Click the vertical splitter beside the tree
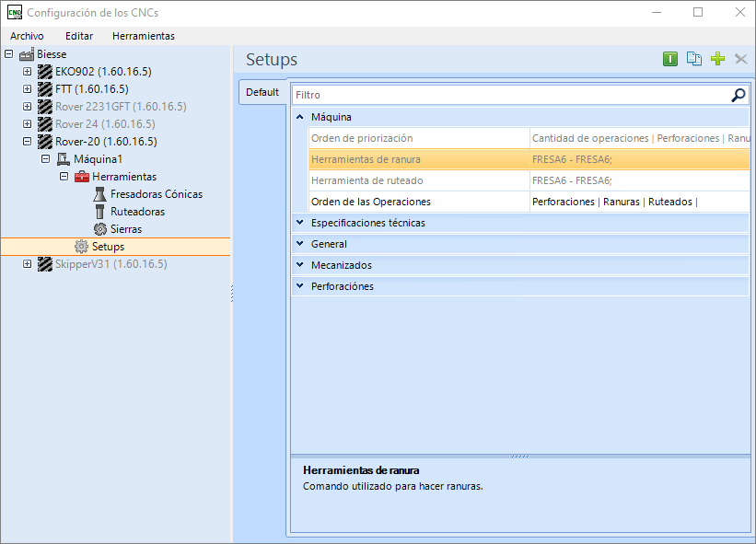Viewport: 756px width, 544px height. (232, 294)
